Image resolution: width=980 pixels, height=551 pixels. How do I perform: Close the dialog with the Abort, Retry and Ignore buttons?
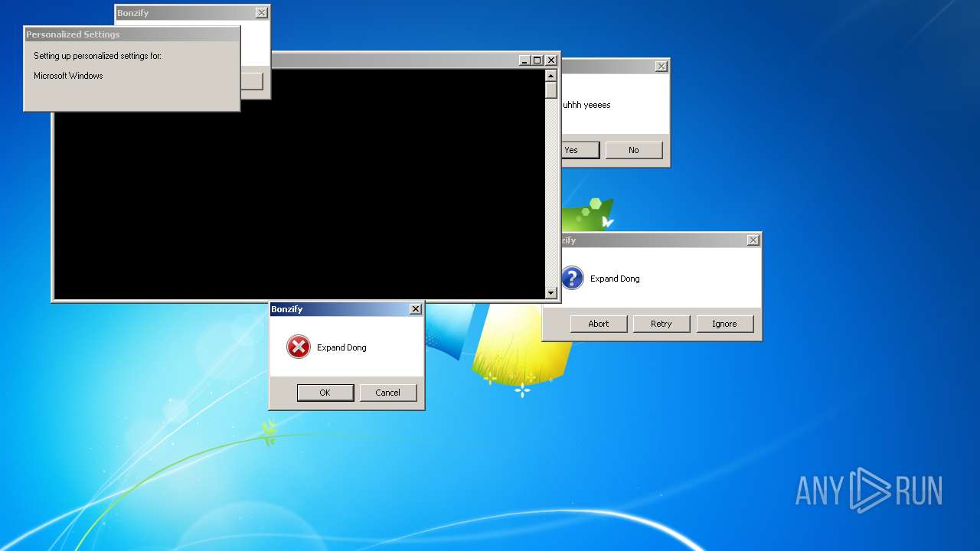pos(753,240)
